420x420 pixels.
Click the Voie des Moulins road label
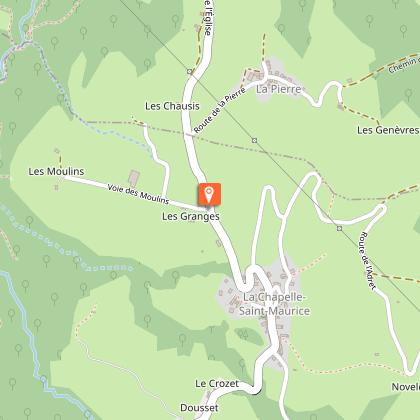point(138,194)
